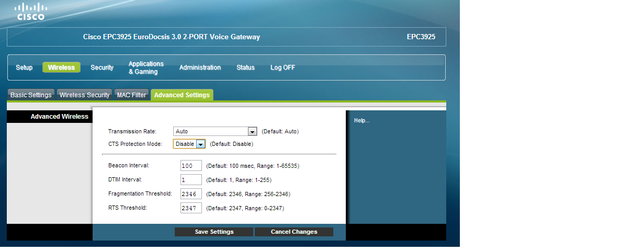644x251 pixels.
Task: Click the Cisco logo
Action: (30, 12)
